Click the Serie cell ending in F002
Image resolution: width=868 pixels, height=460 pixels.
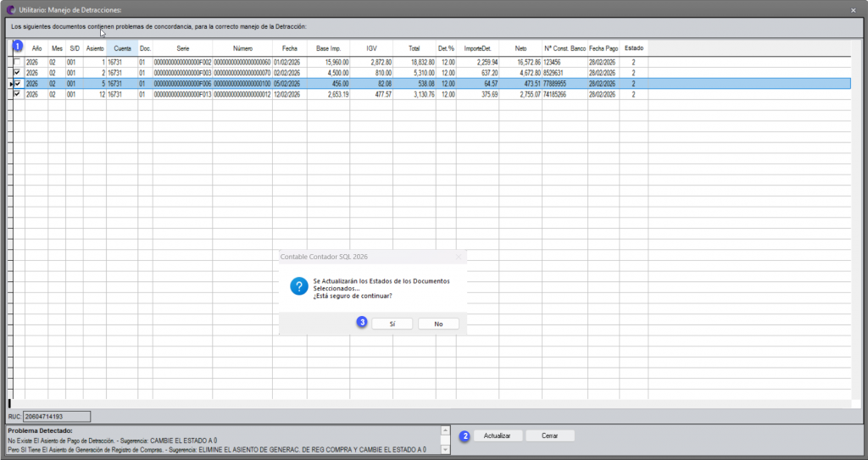[x=183, y=63]
